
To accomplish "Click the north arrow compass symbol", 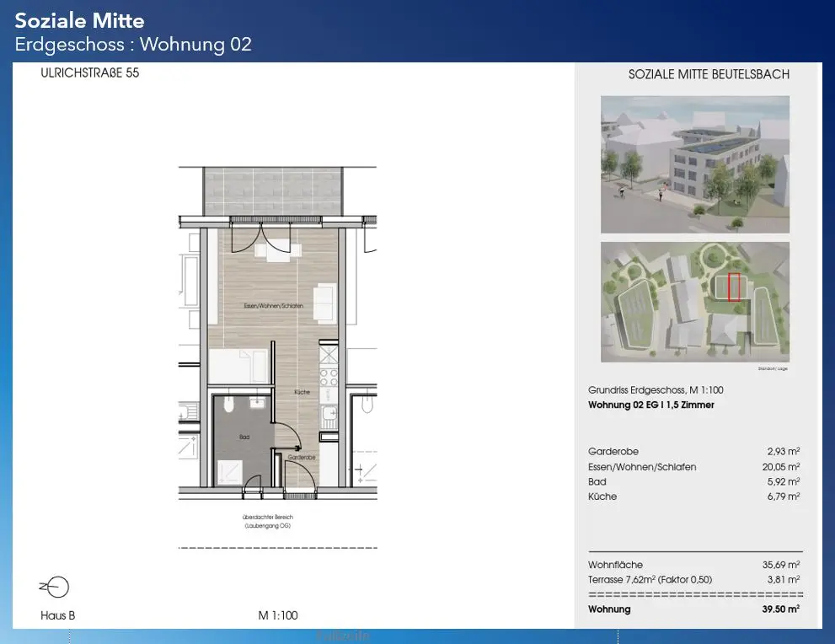I will tap(56, 588).
